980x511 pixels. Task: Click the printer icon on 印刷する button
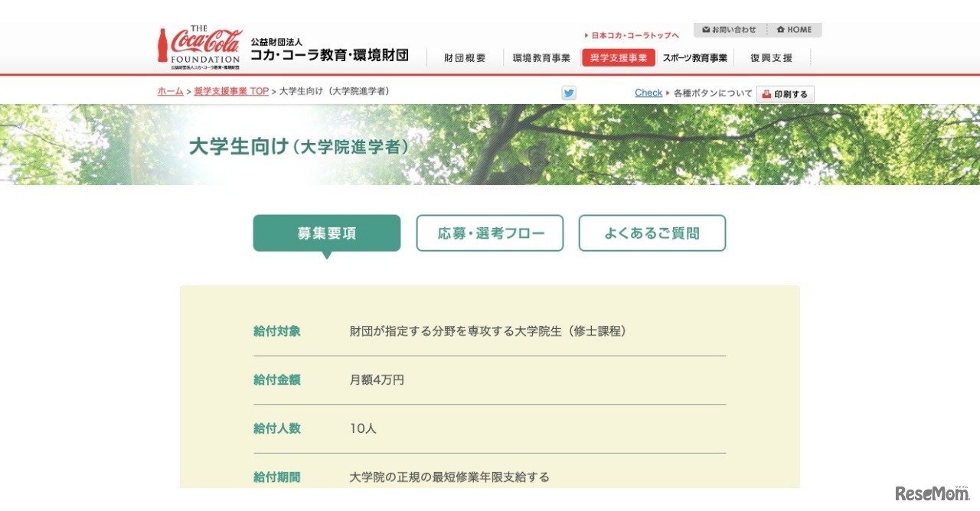(x=765, y=93)
